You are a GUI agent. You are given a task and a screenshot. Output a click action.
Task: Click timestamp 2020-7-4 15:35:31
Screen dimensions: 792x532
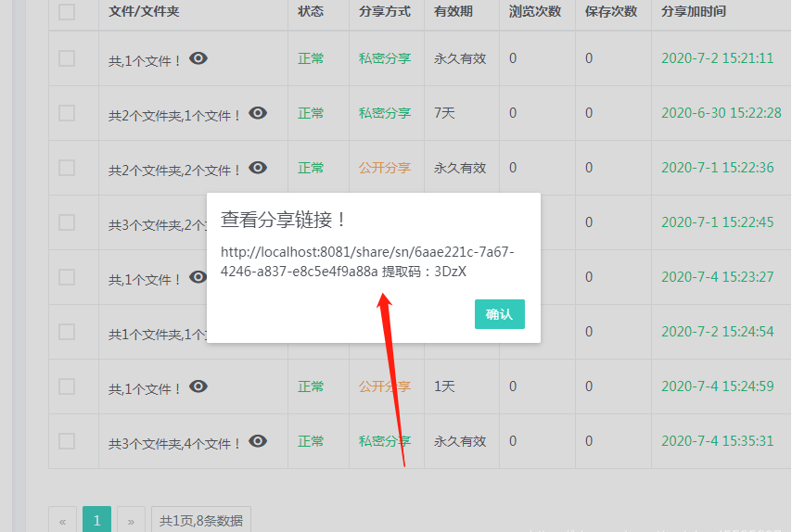coord(717,441)
